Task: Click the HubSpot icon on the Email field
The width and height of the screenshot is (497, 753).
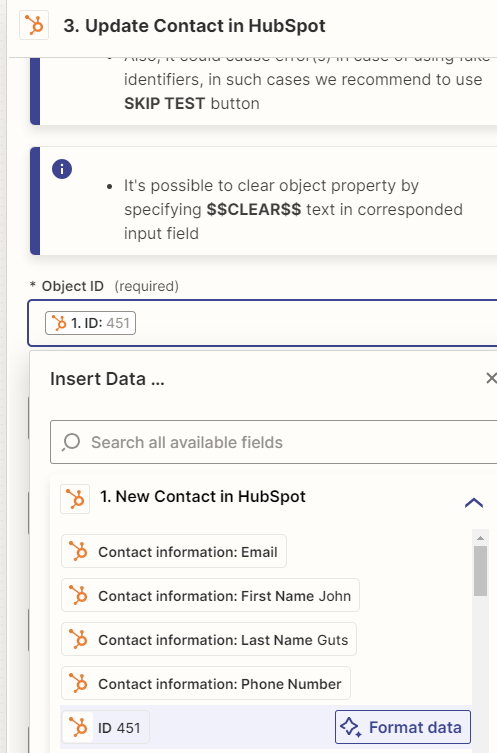Action: (x=78, y=551)
